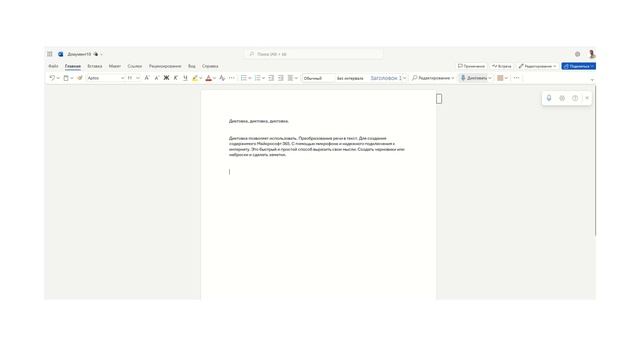The height and width of the screenshot is (360, 640).
Task: Switch to the Вид tab
Action: click(x=192, y=66)
